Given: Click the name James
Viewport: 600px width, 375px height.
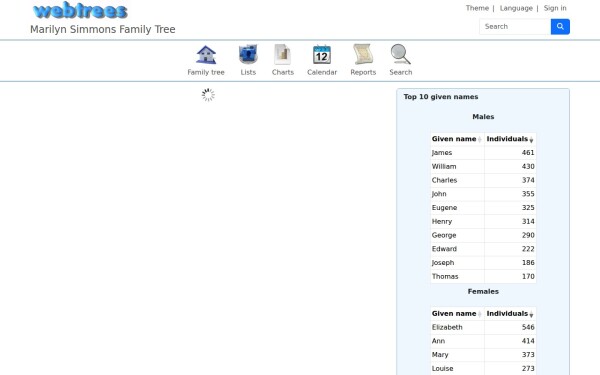Looking at the screenshot, I should 442,153.
